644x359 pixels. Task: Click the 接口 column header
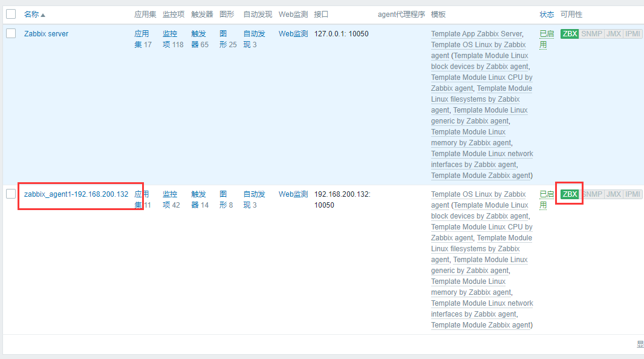pyautogui.click(x=321, y=15)
